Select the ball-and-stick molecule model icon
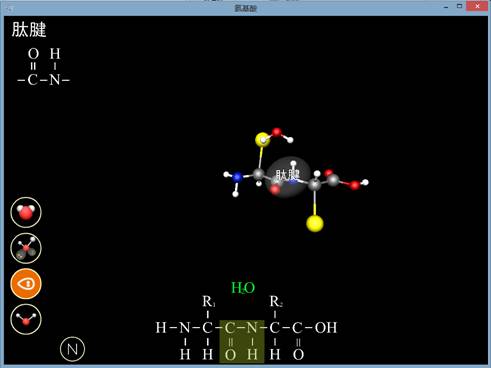Image resolution: width=491 pixels, height=368 pixels. (x=26, y=248)
